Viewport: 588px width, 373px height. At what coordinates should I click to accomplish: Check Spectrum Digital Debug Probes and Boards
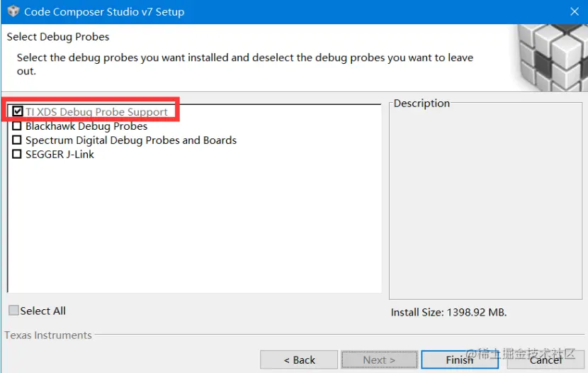point(17,140)
